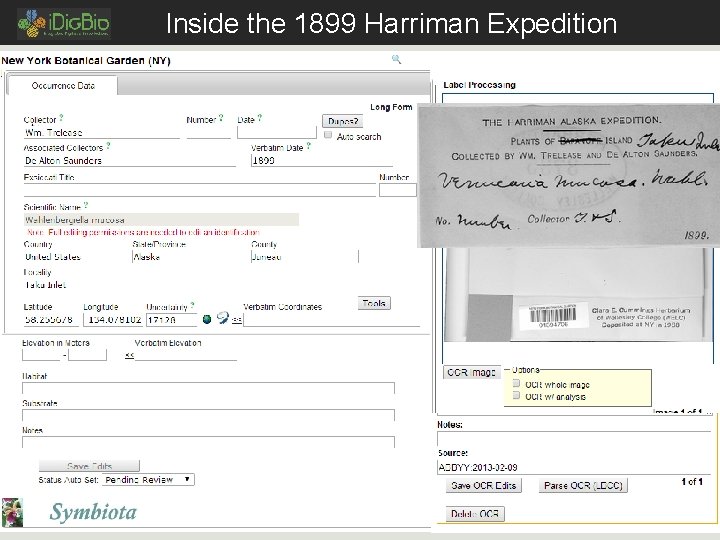
Task: Click the OCR Notes field
Action: click(574, 439)
